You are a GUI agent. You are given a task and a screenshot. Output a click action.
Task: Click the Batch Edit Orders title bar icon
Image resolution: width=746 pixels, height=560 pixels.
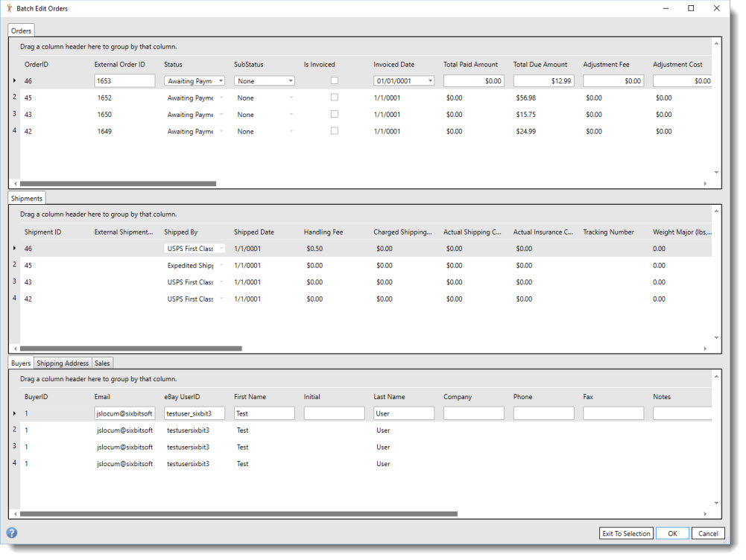click(x=10, y=8)
